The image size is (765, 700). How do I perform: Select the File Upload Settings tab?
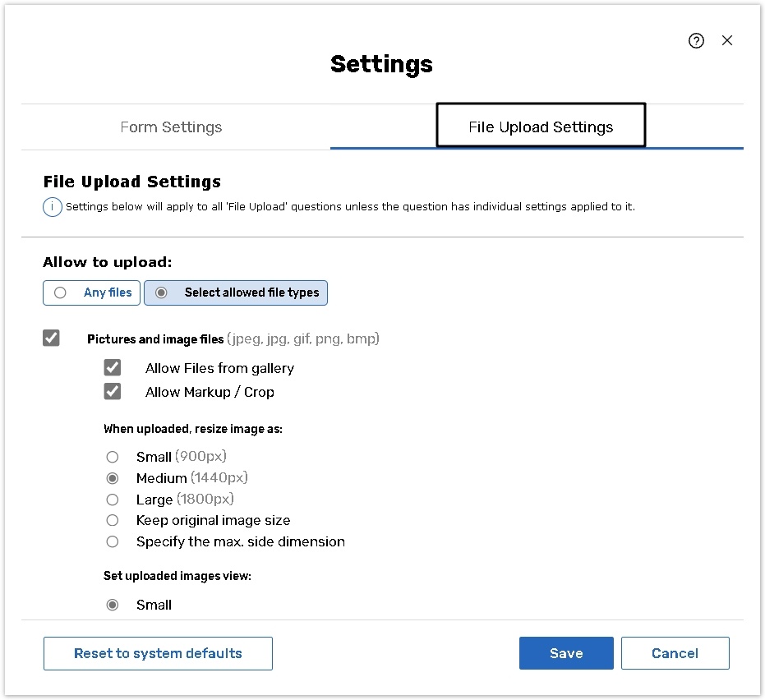[541, 127]
